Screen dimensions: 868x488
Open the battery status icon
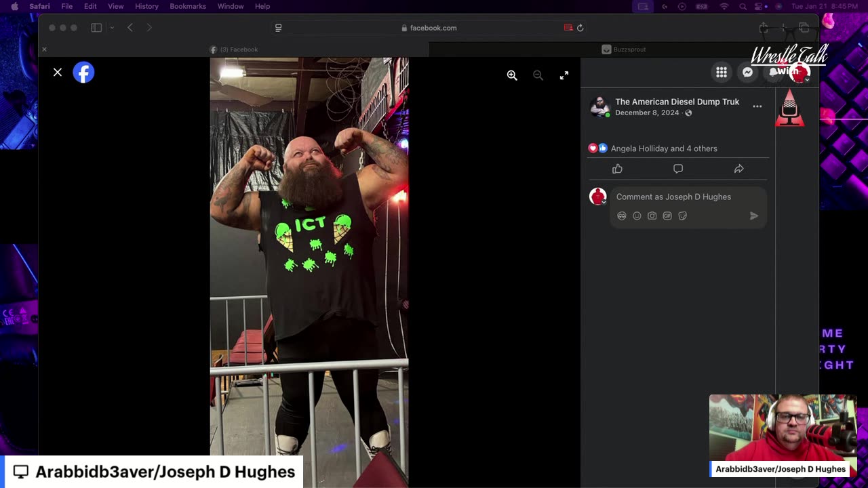coord(703,6)
